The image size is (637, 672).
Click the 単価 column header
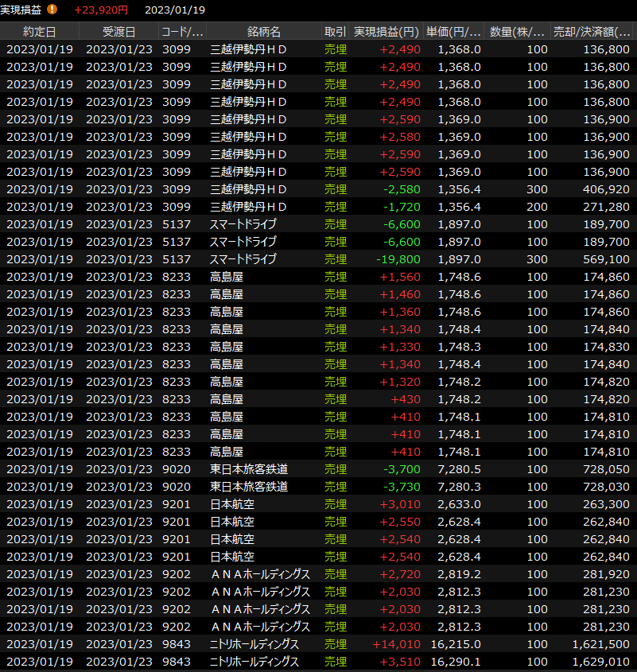tap(453, 32)
